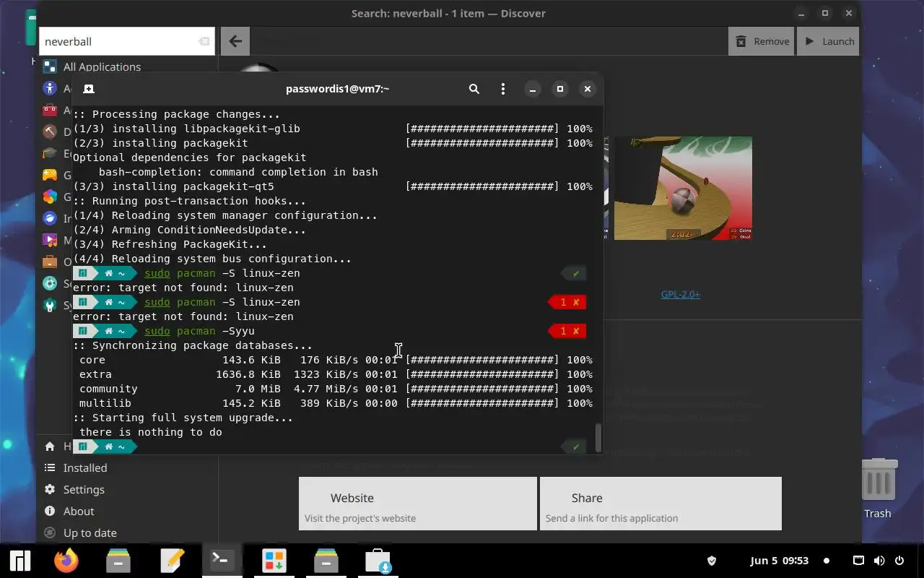
Task: Open the About entry in Discover sidebar
Action: (x=79, y=511)
